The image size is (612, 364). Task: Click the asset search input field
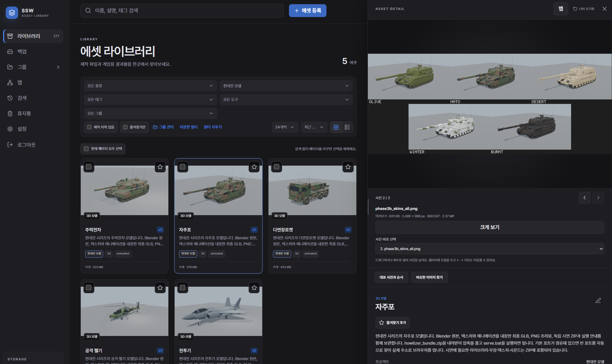point(182,10)
